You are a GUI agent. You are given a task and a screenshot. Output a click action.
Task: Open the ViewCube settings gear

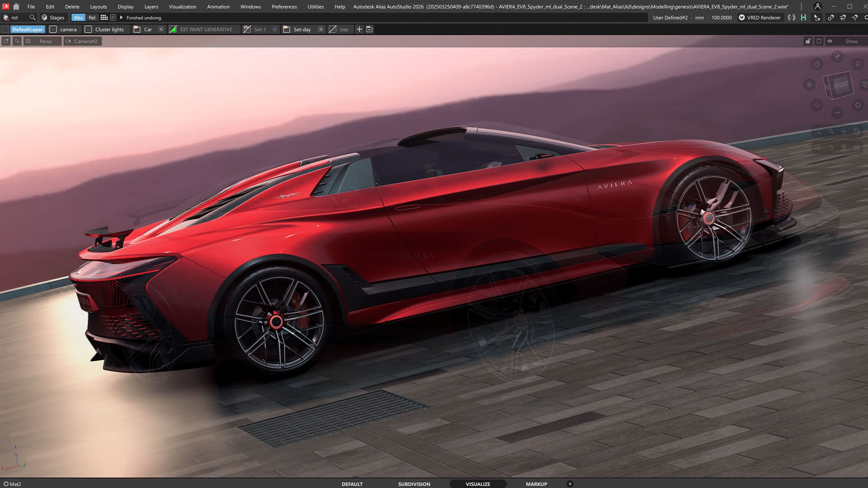click(858, 105)
